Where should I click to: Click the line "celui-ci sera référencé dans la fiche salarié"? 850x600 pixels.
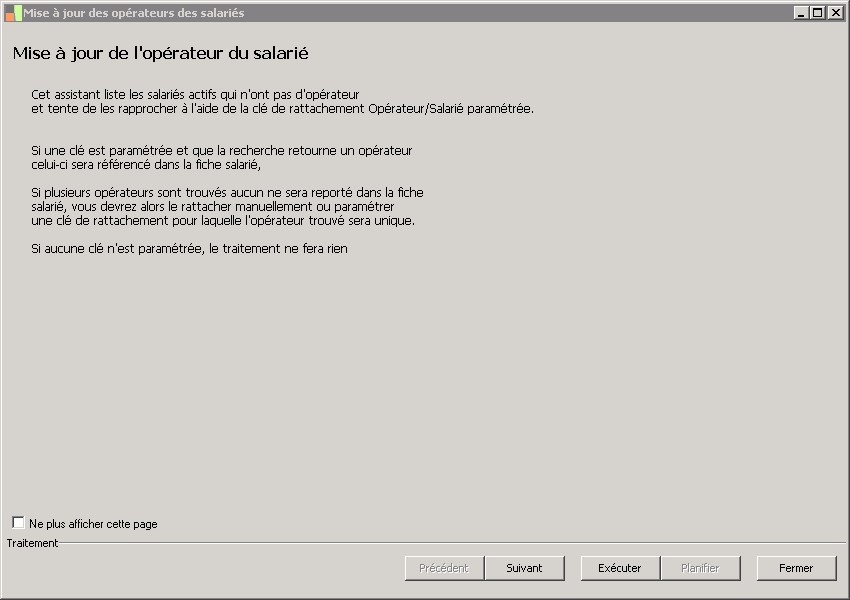(146, 165)
